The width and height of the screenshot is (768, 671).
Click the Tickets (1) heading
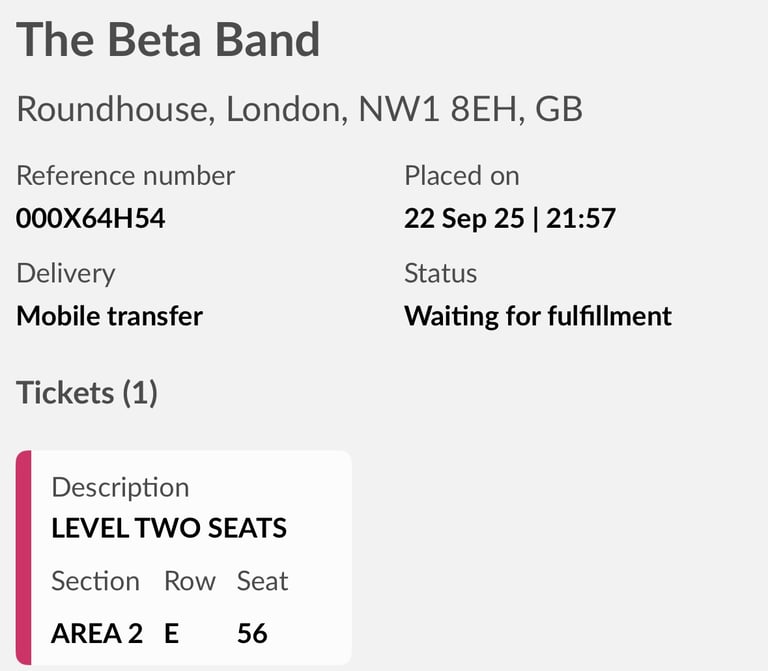pyautogui.click(x=87, y=393)
